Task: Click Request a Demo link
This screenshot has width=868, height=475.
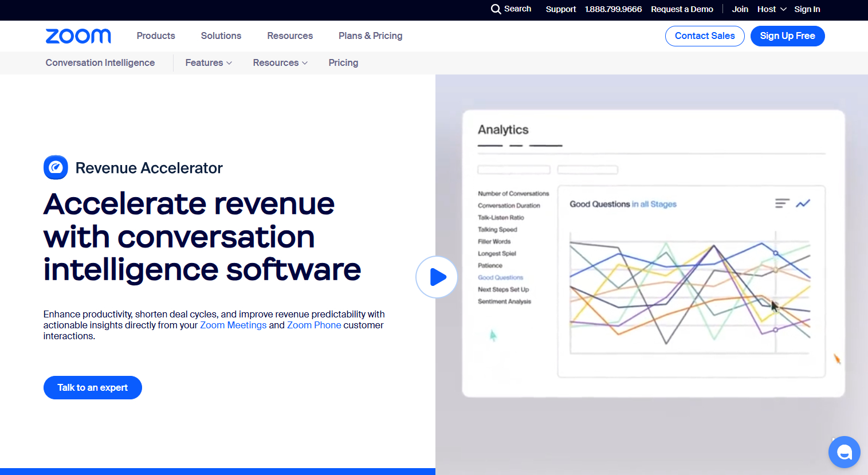Action: (x=682, y=9)
